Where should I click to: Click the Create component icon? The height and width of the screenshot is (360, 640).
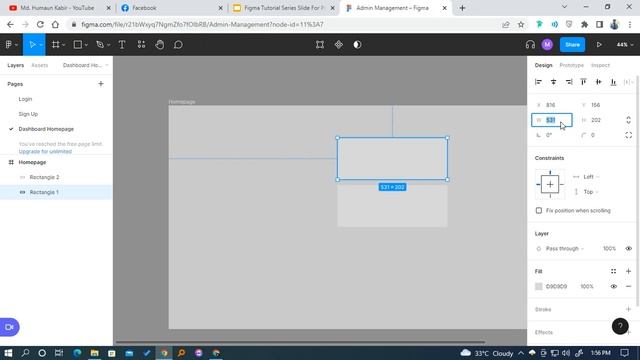[x=339, y=44]
